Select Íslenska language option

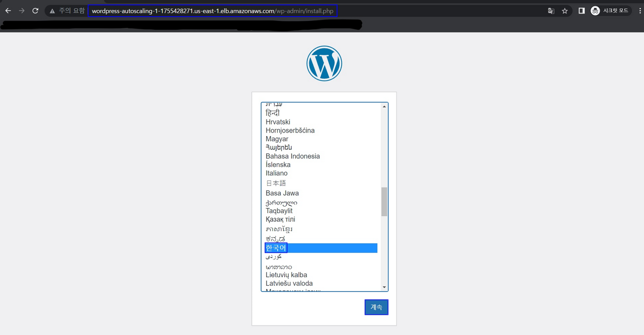click(x=278, y=165)
